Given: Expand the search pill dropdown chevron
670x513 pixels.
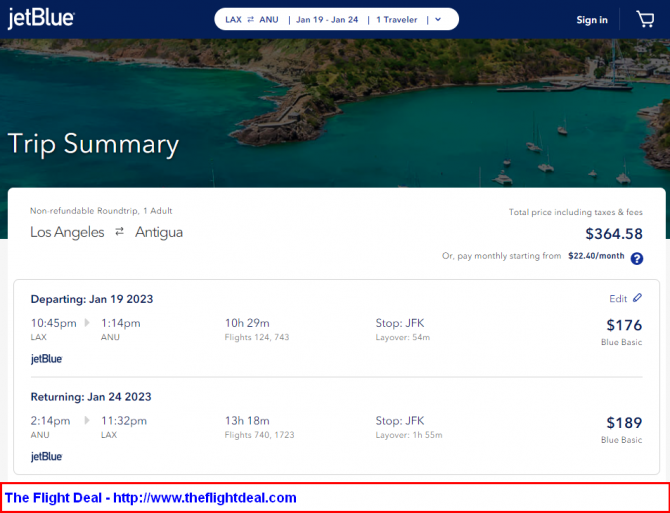Looking at the screenshot, I should (438, 20).
